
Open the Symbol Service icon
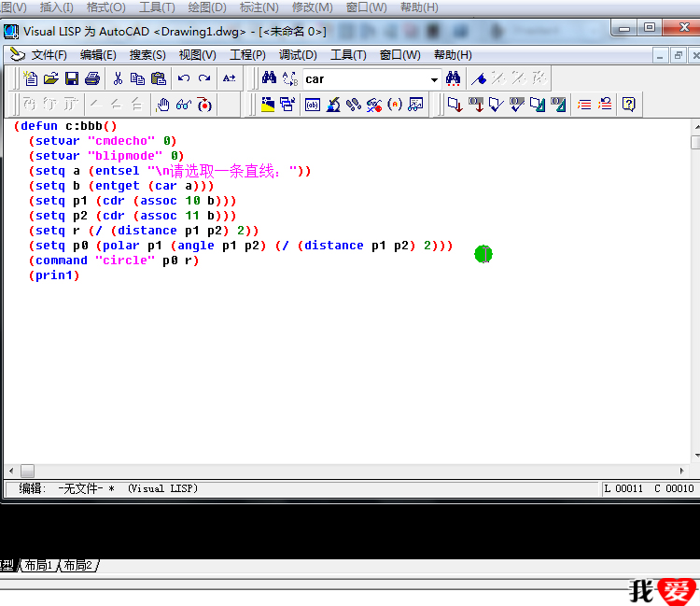point(374,105)
